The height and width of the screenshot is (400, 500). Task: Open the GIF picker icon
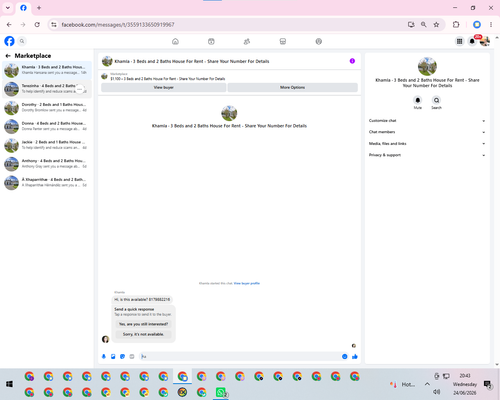point(132,356)
